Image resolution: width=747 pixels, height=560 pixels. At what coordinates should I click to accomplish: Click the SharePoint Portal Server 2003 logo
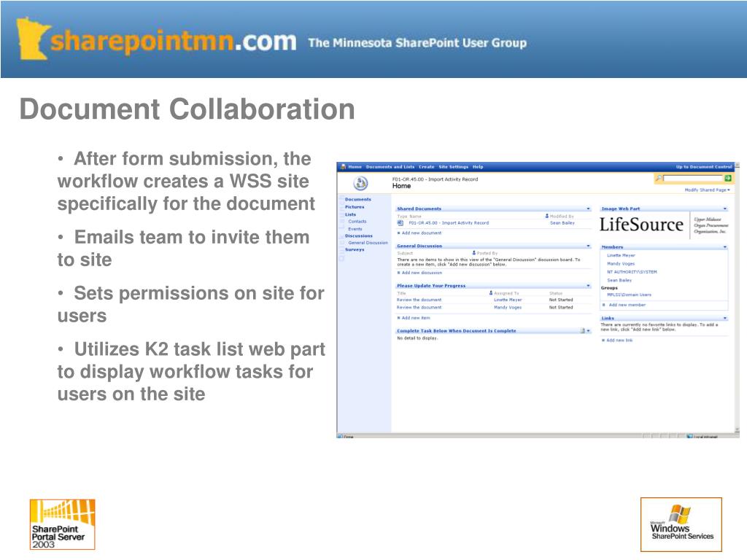63,524
